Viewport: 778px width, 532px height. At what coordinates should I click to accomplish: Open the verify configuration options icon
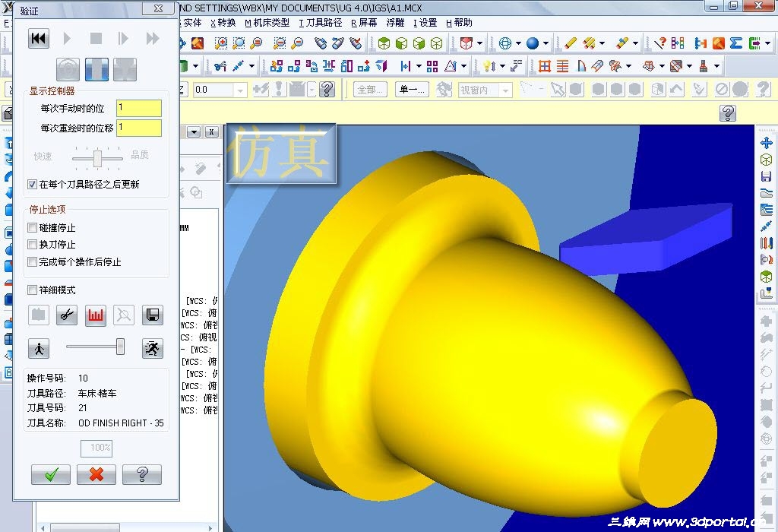pyautogui.click(x=39, y=315)
